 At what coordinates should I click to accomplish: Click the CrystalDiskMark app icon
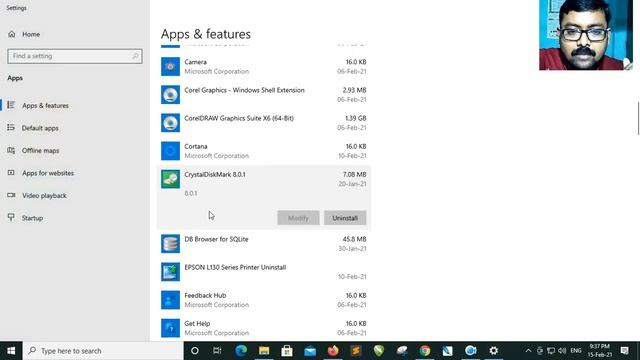(170, 179)
